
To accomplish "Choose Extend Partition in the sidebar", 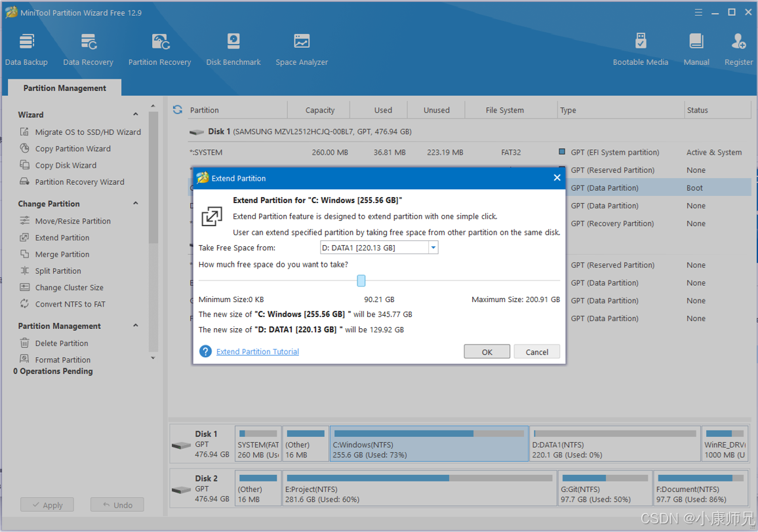I will tap(54, 238).
